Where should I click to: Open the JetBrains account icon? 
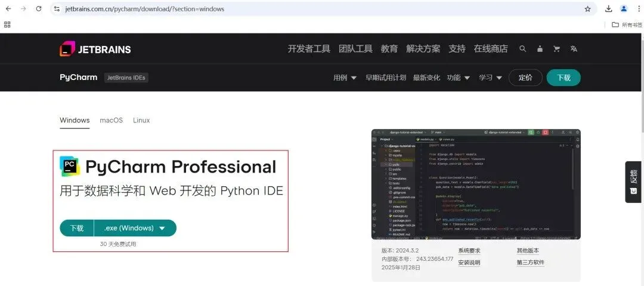pyautogui.click(x=540, y=49)
